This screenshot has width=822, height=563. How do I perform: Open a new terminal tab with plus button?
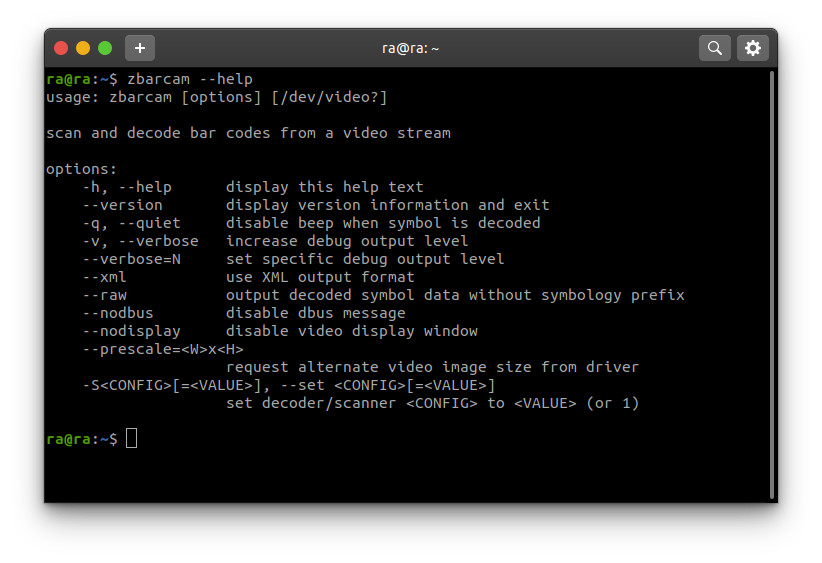click(x=139, y=47)
